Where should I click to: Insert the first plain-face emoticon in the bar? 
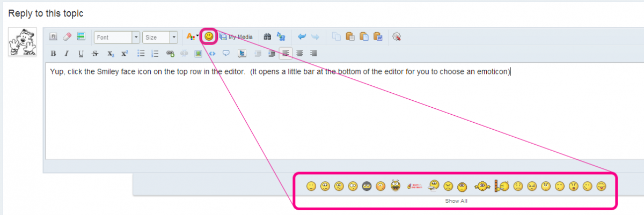coord(311,187)
